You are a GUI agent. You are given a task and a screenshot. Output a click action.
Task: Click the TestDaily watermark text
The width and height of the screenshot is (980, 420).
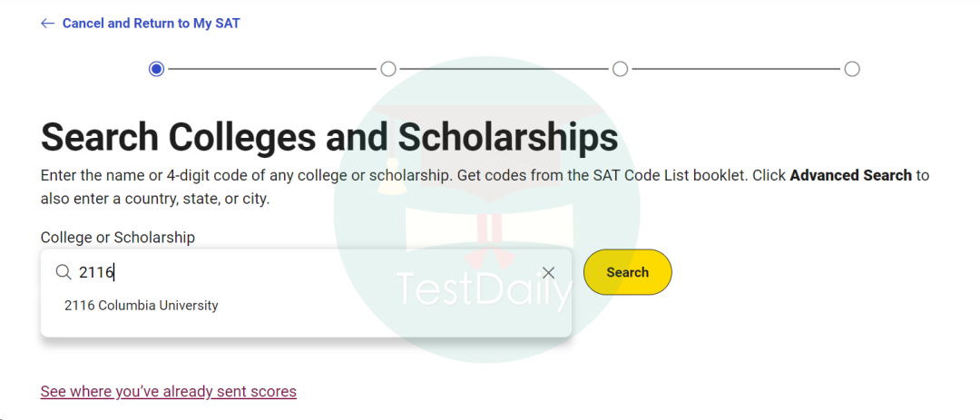[485, 290]
